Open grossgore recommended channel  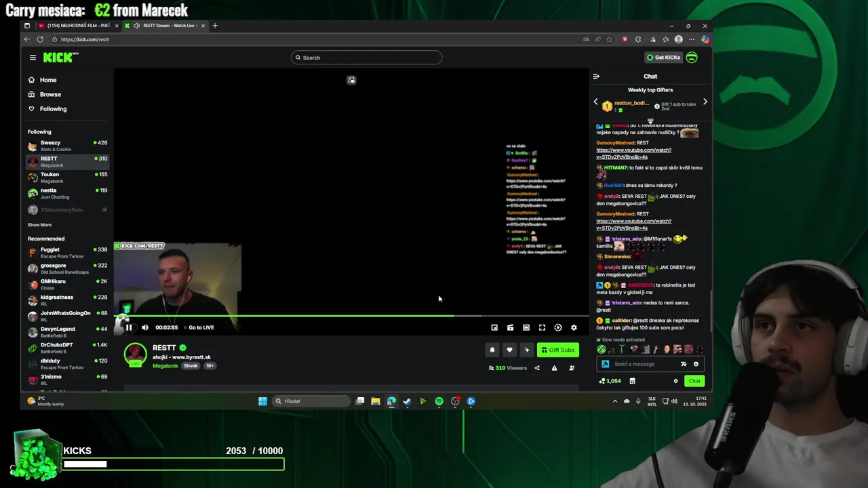tap(67, 268)
